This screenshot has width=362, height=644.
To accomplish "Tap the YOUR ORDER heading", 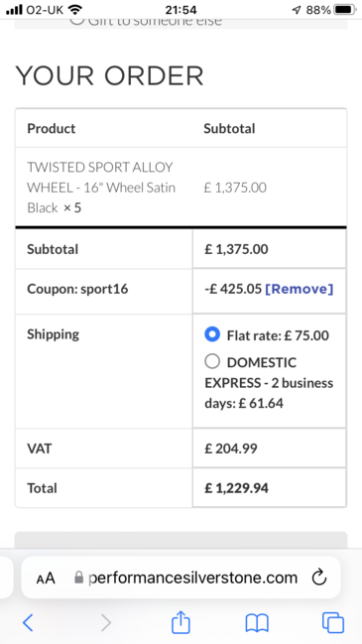I will pos(109,76).
